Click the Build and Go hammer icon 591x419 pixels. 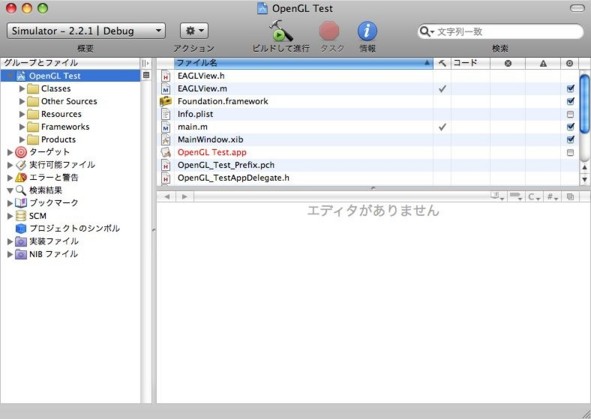(281, 31)
